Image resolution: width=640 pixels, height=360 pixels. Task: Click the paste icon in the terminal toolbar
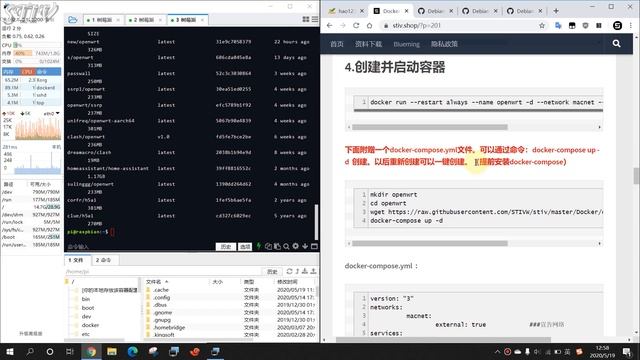coord(277,246)
